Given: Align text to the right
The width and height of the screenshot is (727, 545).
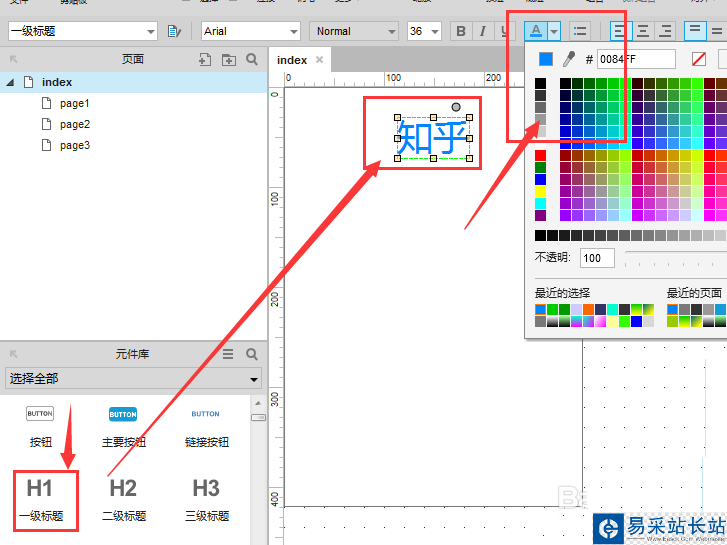Looking at the screenshot, I should coord(665,31).
